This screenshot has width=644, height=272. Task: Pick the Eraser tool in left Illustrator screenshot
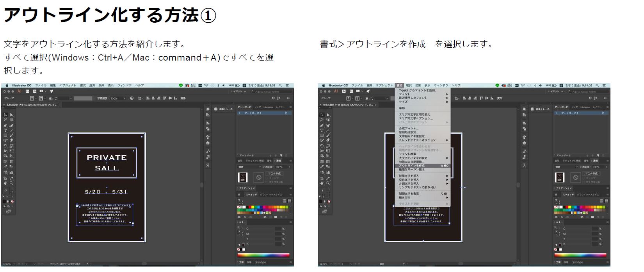click(x=11, y=140)
